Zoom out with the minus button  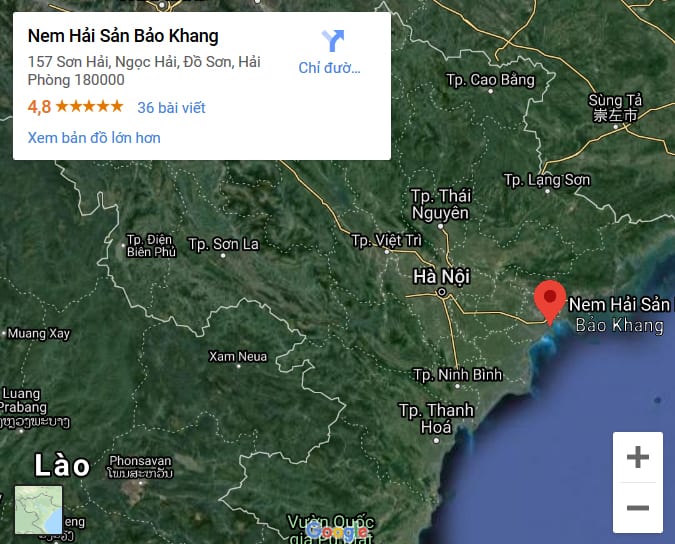coord(638,508)
